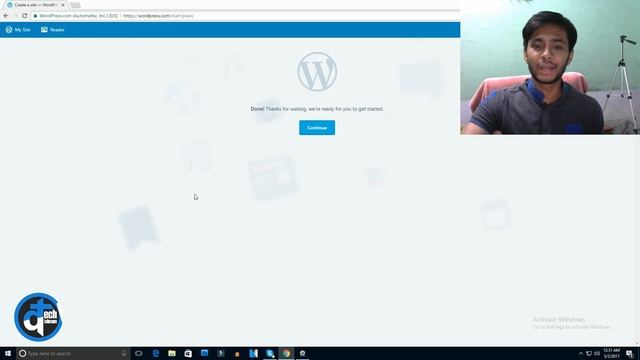640x360 pixels.
Task: Click the Cortana microphone icon
Action: (x=124, y=353)
